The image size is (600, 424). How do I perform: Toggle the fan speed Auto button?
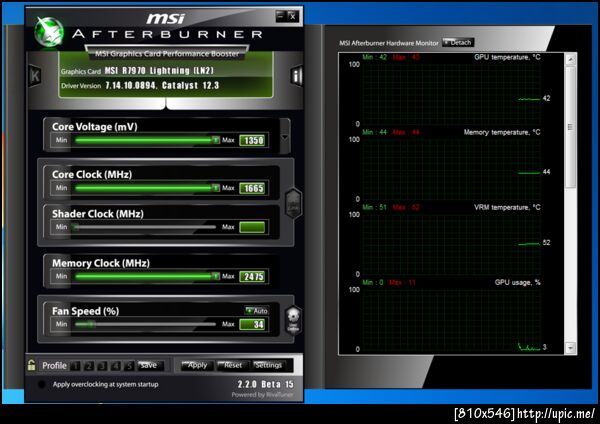(x=257, y=311)
